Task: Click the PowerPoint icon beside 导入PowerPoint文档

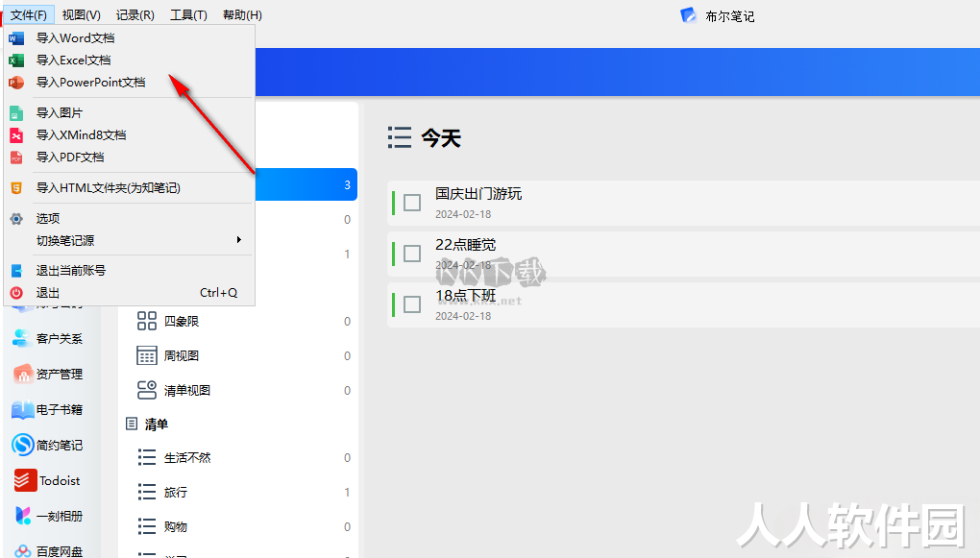Action: point(16,83)
